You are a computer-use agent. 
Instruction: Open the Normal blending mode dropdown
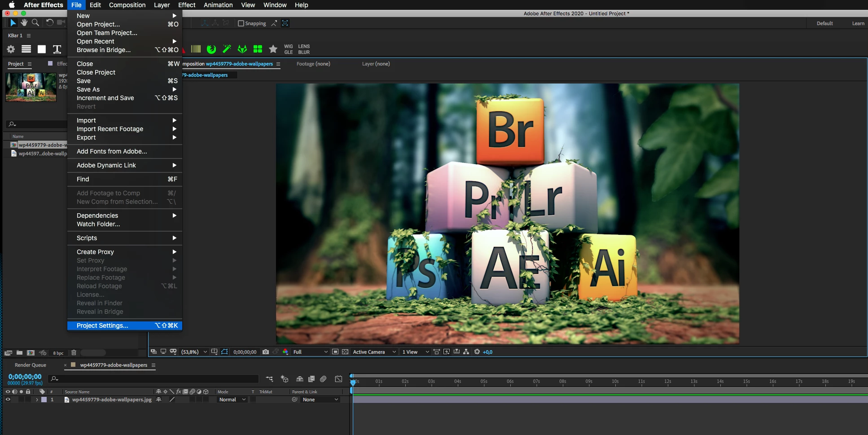coord(232,400)
